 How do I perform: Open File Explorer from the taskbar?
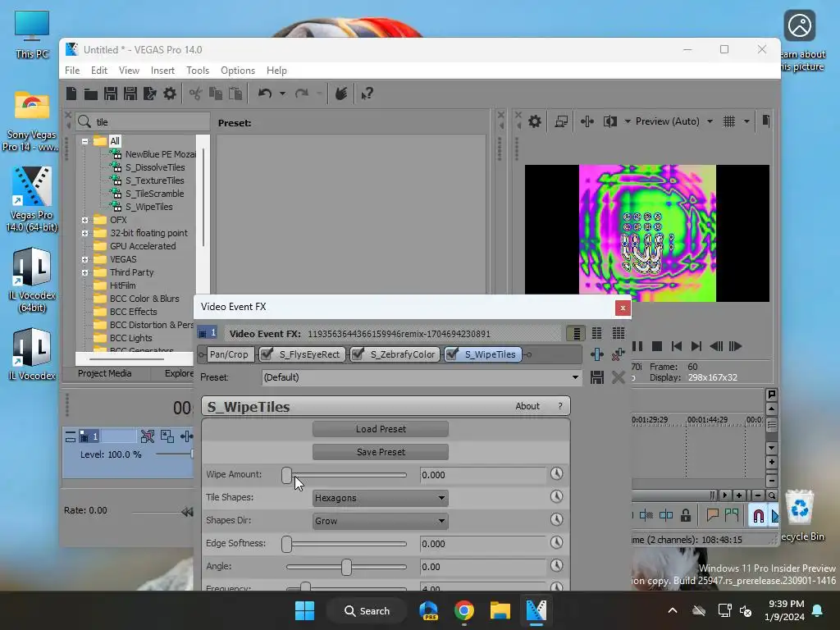coord(500,610)
